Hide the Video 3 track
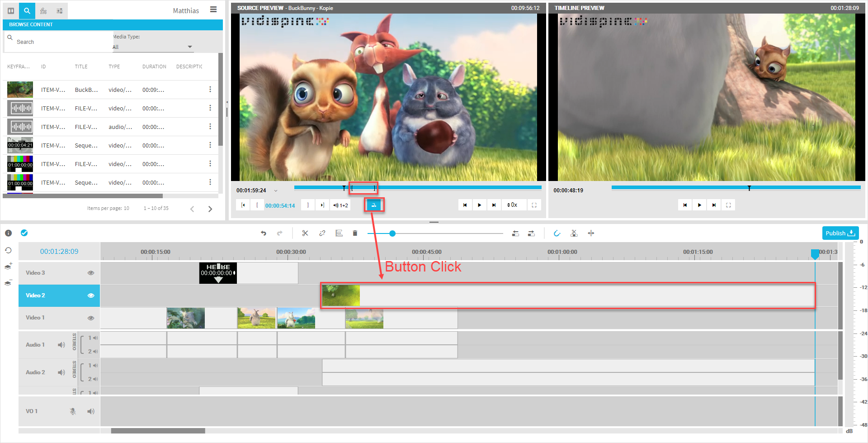Image resolution: width=868 pixels, height=443 pixels. (91, 273)
